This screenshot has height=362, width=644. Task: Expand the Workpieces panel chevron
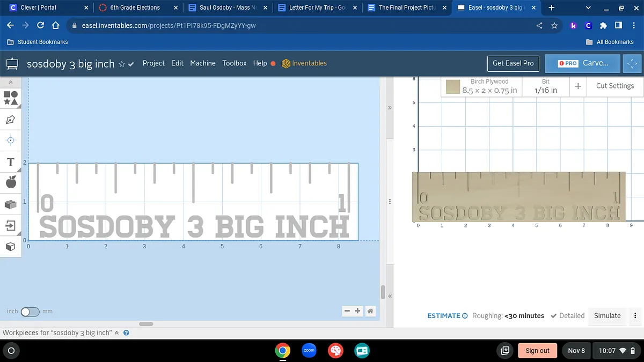point(116,333)
